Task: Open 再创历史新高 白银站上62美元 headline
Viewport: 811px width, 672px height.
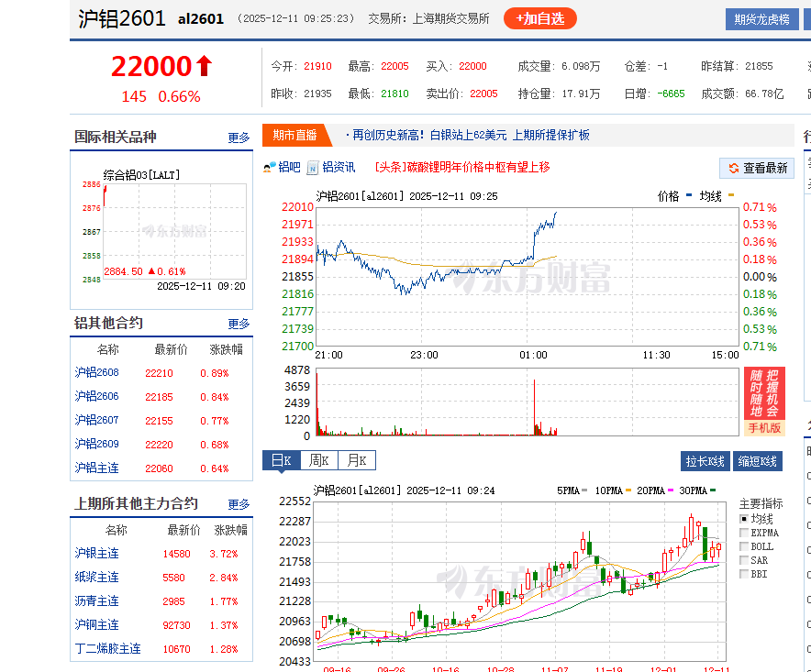Action: click(x=471, y=136)
